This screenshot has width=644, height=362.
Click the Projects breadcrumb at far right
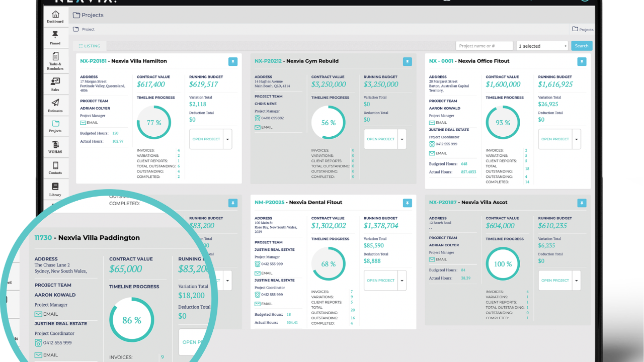(583, 30)
